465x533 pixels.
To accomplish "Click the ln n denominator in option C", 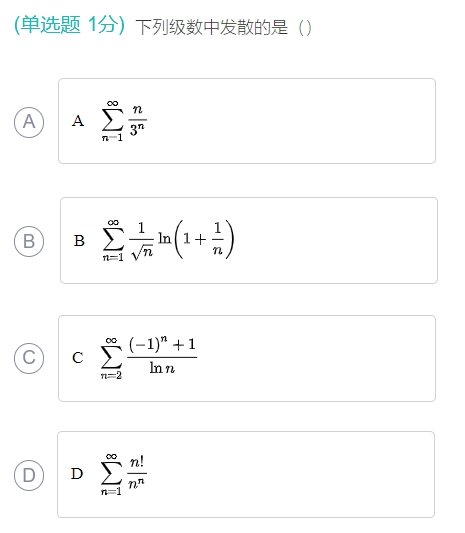I will (x=162, y=368).
